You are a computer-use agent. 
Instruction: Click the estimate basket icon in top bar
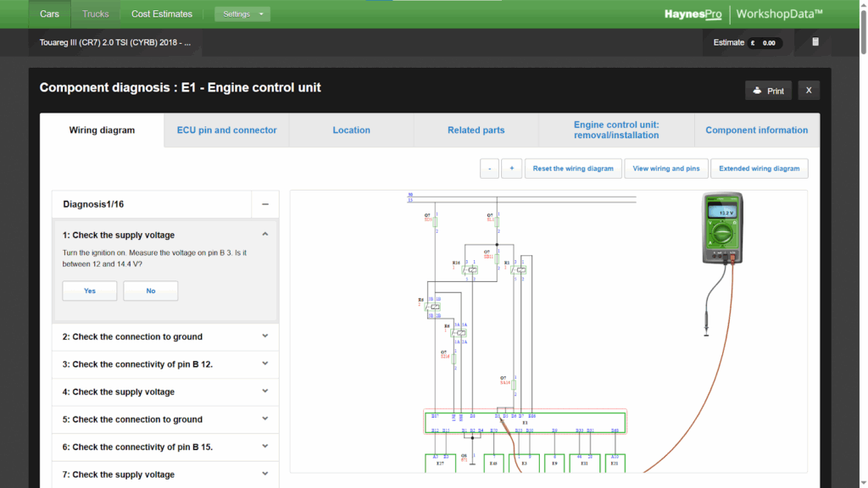pyautogui.click(x=815, y=41)
